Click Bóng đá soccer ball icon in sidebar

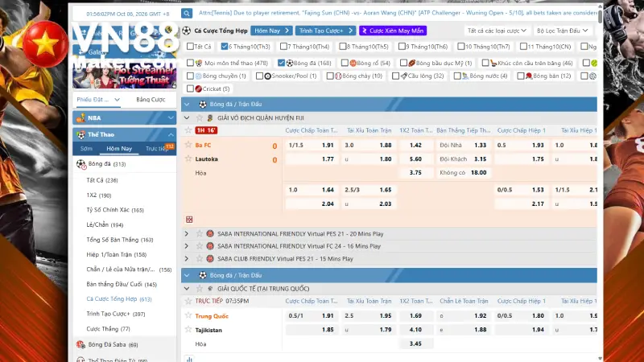coord(81,164)
